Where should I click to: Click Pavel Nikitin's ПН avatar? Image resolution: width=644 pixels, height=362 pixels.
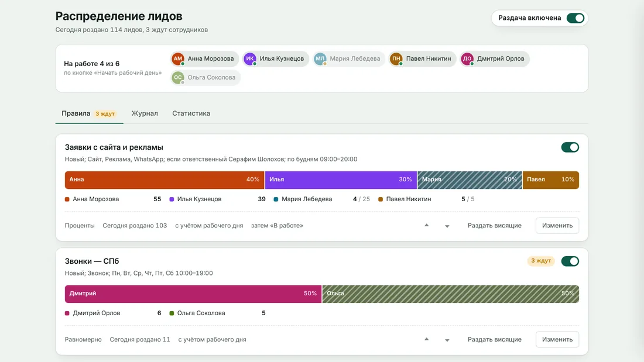(x=396, y=58)
